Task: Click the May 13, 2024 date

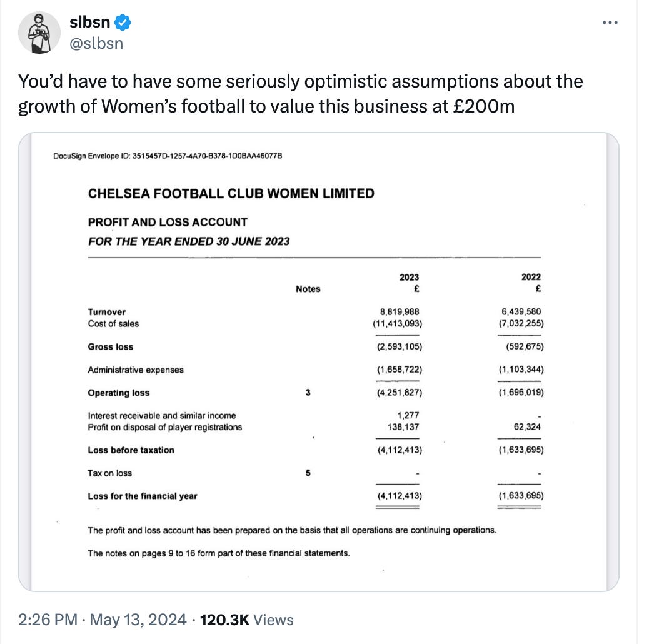Action: coord(138,620)
